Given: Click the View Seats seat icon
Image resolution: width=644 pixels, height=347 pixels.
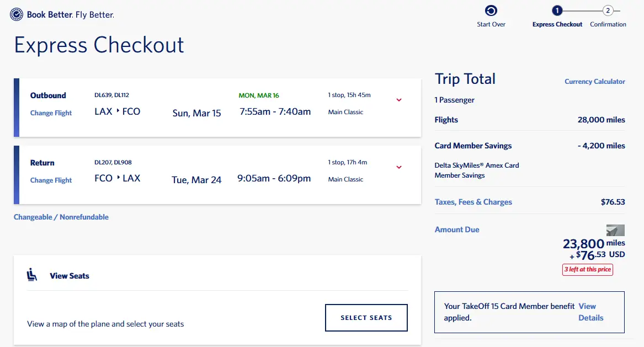Looking at the screenshot, I should click(32, 275).
